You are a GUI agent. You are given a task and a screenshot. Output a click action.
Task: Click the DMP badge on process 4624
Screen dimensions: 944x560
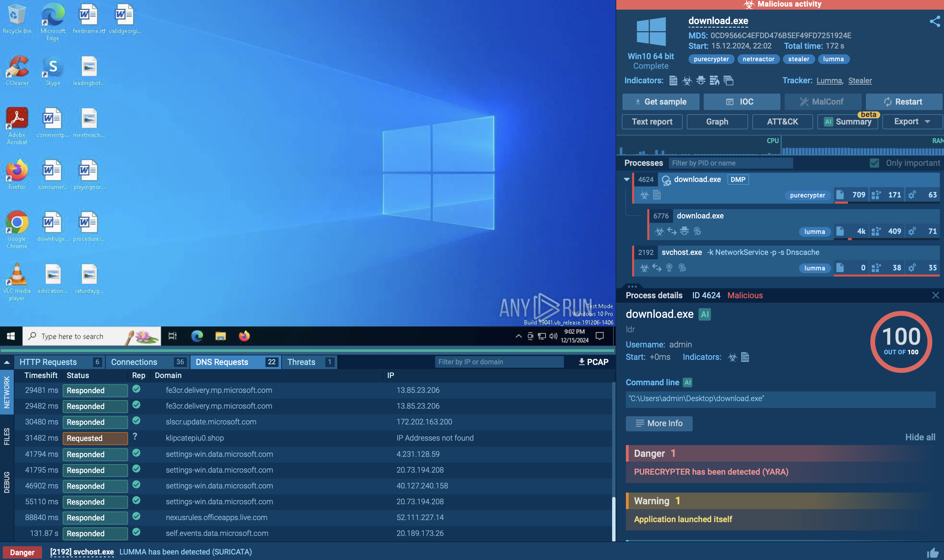tap(737, 179)
